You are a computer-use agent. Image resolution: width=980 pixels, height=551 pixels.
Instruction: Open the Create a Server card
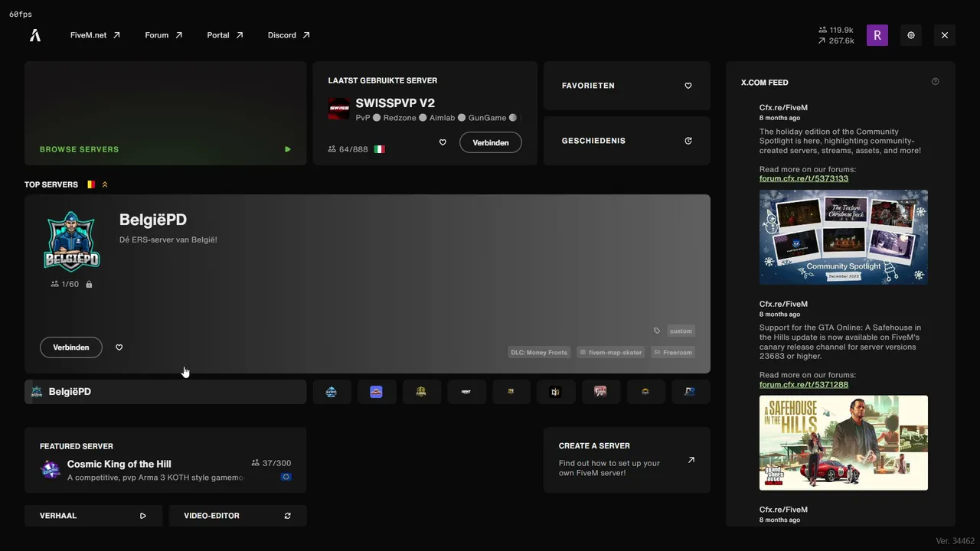[627, 460]
